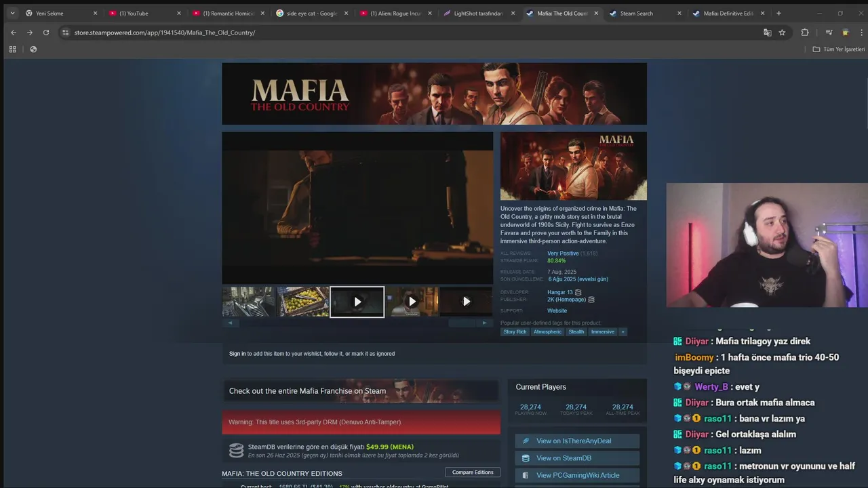Viewport: 868px width, 488px height.
Task: Open the apps grid in bookmarks bar
Action: (12, 49)
